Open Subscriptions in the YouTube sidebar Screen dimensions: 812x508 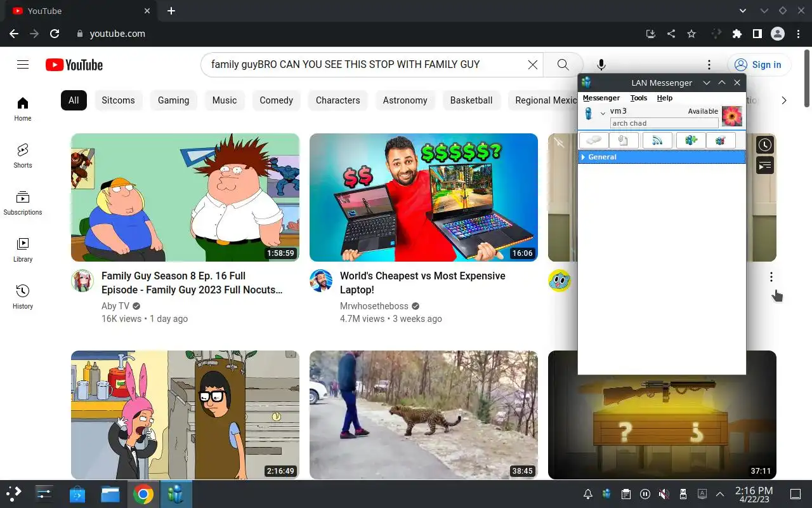(x=23, y=203)
